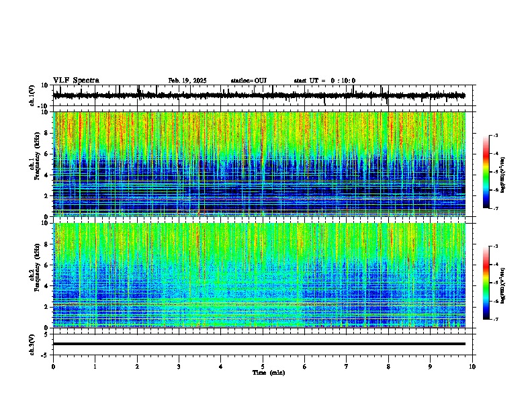Click inside the ch.1 spectrogram panel
This screenshot has width=532, height=411.
tap(259, 164)
